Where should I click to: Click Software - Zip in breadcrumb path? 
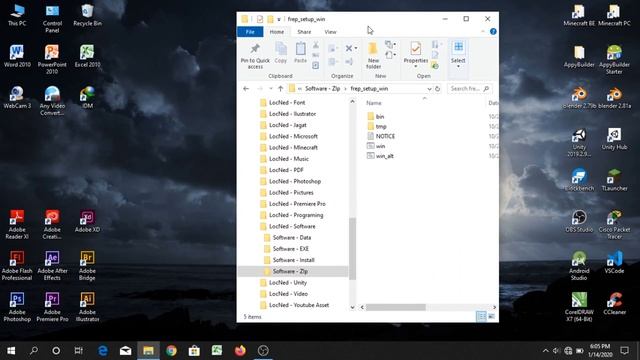(322, 89)
